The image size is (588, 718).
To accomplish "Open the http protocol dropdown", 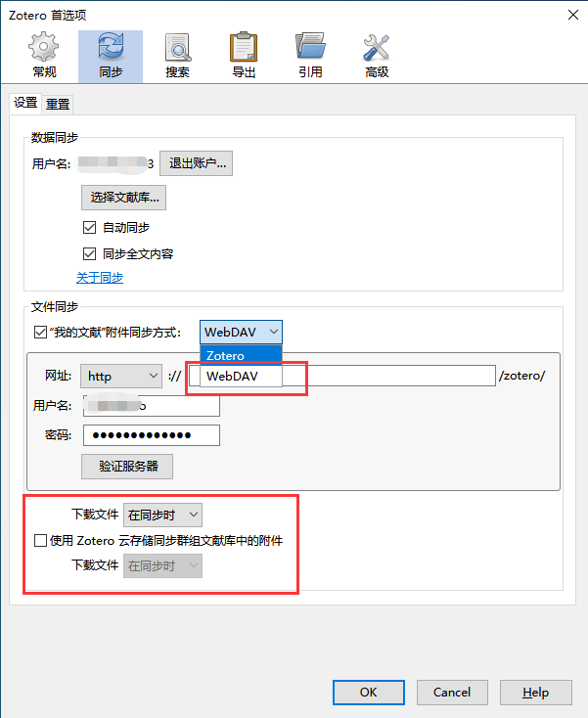I will point(121,377).
